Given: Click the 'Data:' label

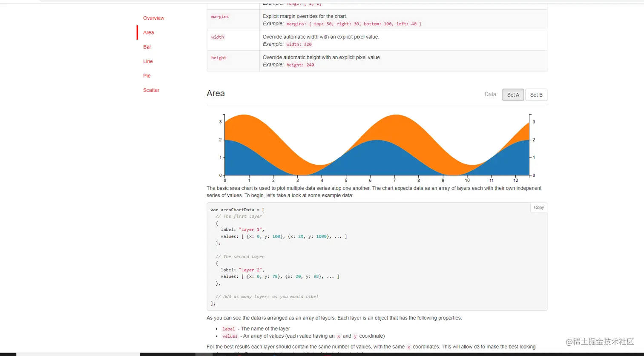Looking at the screenshot, I should [491, 94].
